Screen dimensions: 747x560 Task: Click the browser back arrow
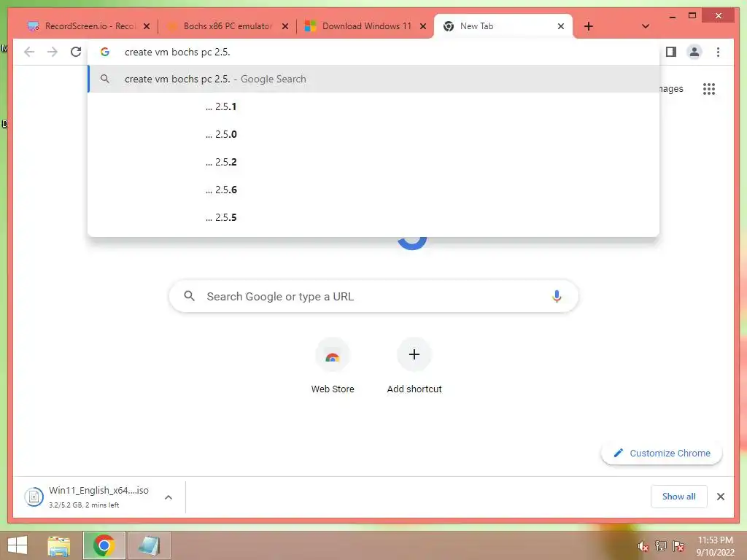(29, 52)
